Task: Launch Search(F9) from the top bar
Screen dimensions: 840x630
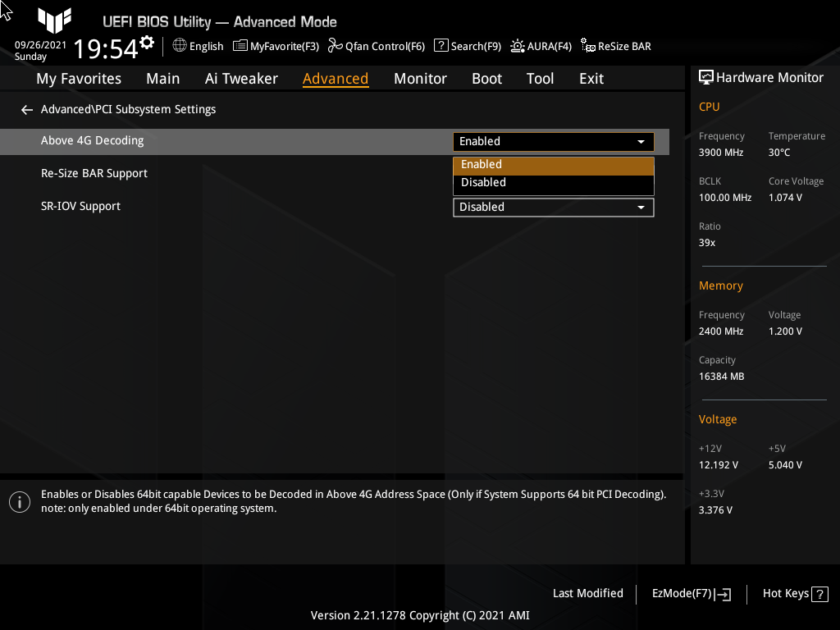Action: coord(467,46)
